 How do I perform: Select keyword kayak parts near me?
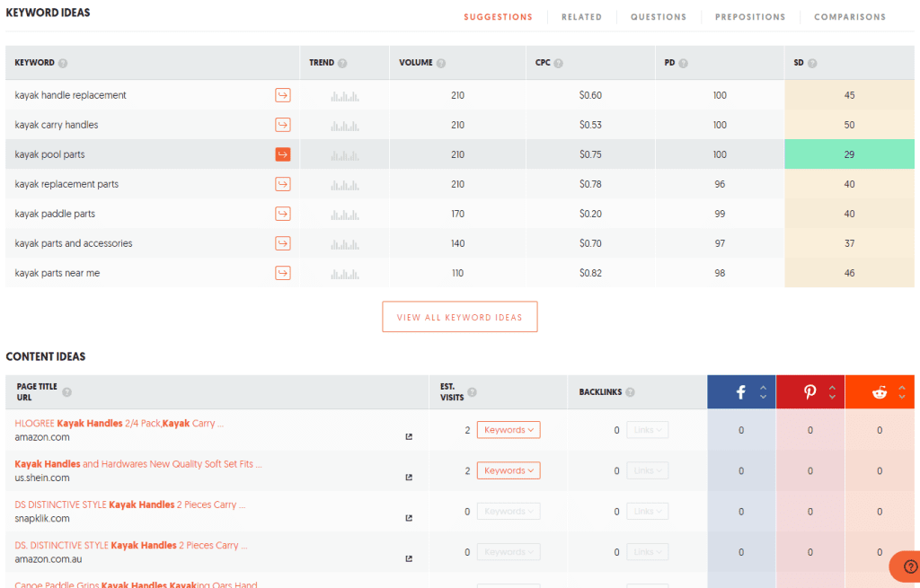pyautogui.click(x=57, y=273)
